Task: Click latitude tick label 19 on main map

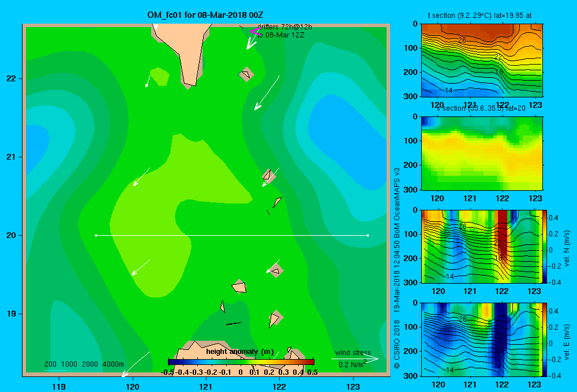Action: point(11,314)
